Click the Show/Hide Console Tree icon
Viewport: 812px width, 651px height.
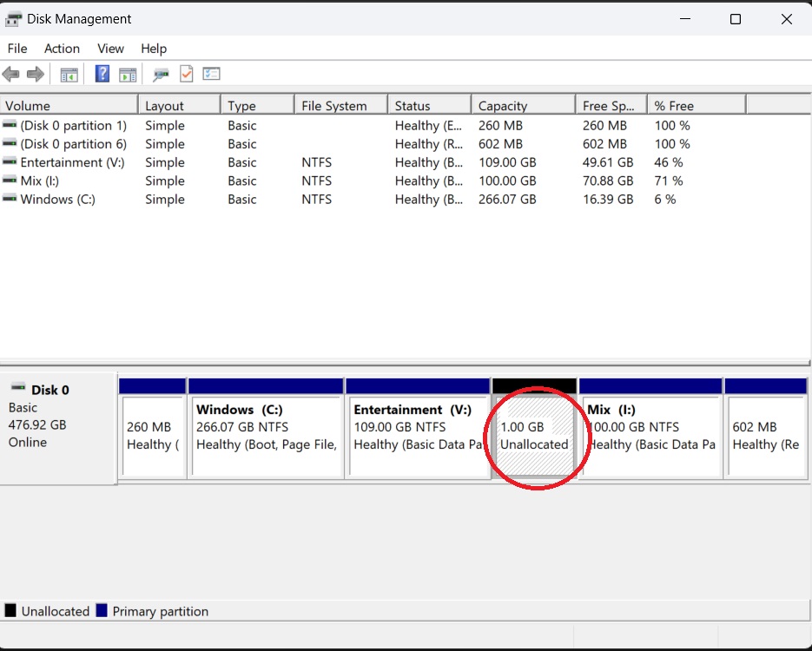pyautogui.click(x=69, y=75)
